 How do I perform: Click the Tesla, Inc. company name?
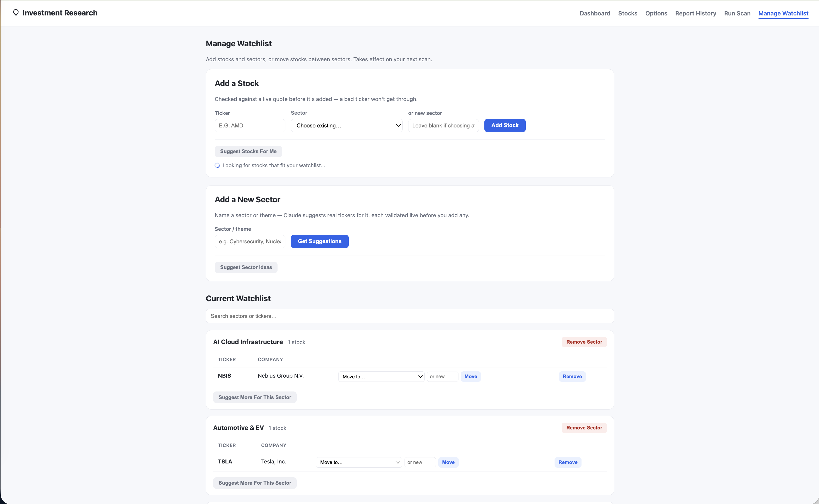273,462
